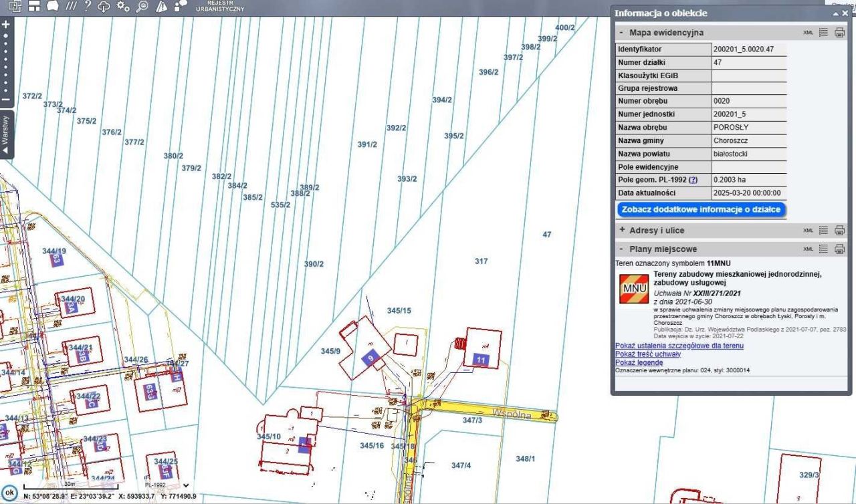Zoom out with the minus button
Image resolution: width=856 pixels, height=504 pixels.
[6, 100]
